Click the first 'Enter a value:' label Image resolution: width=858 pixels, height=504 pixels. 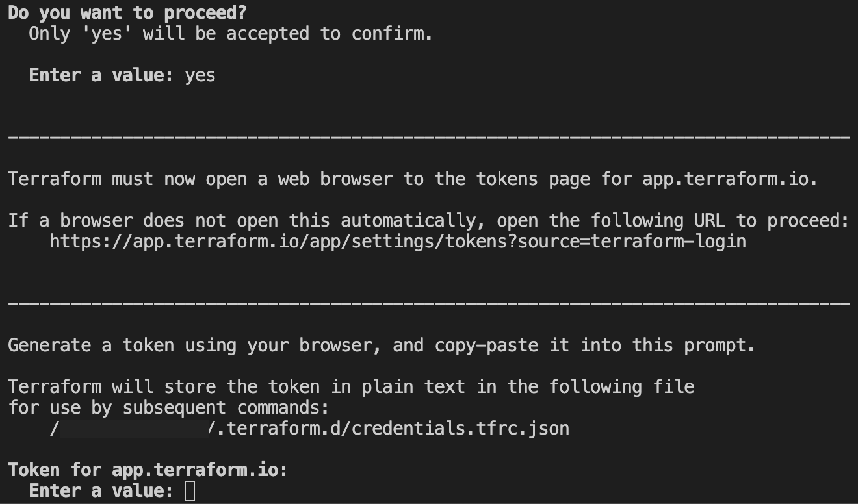coord(101,75)
